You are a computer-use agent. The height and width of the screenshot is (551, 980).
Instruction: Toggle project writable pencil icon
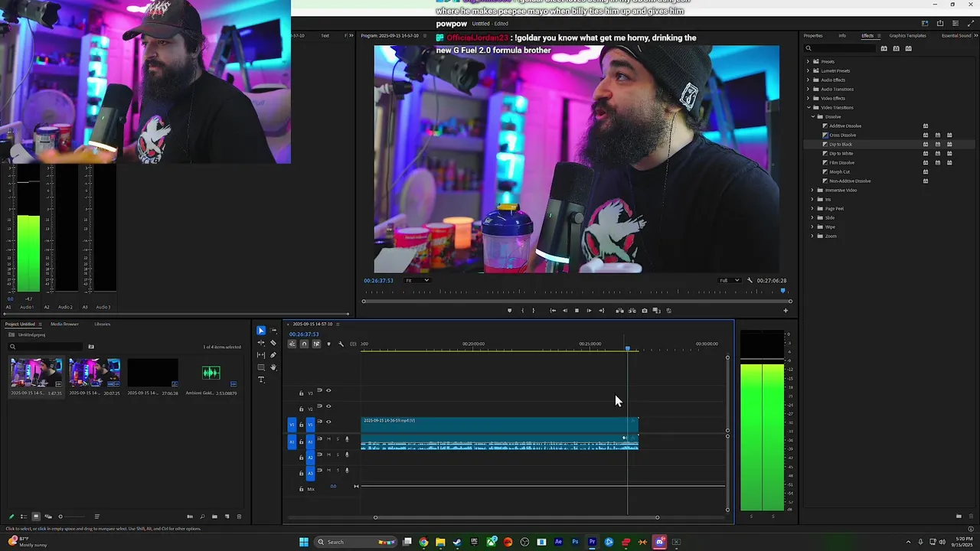(x=11, y=517)
